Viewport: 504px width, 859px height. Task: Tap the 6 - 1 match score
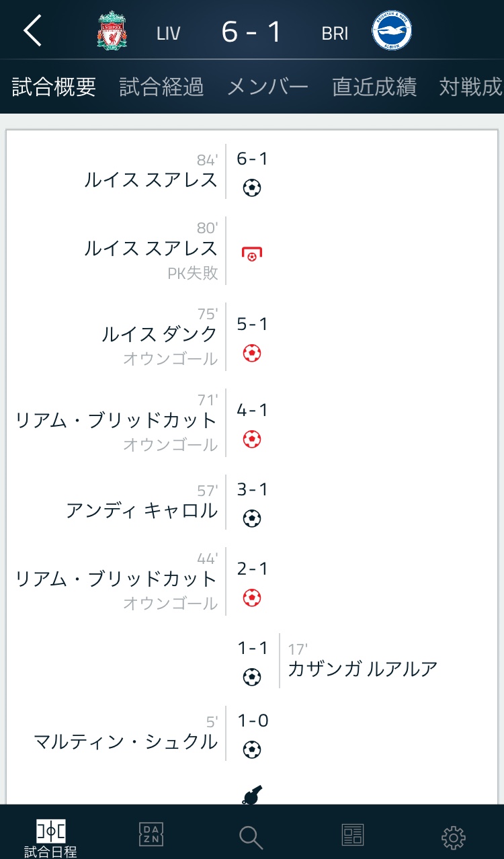click(251, 32)
